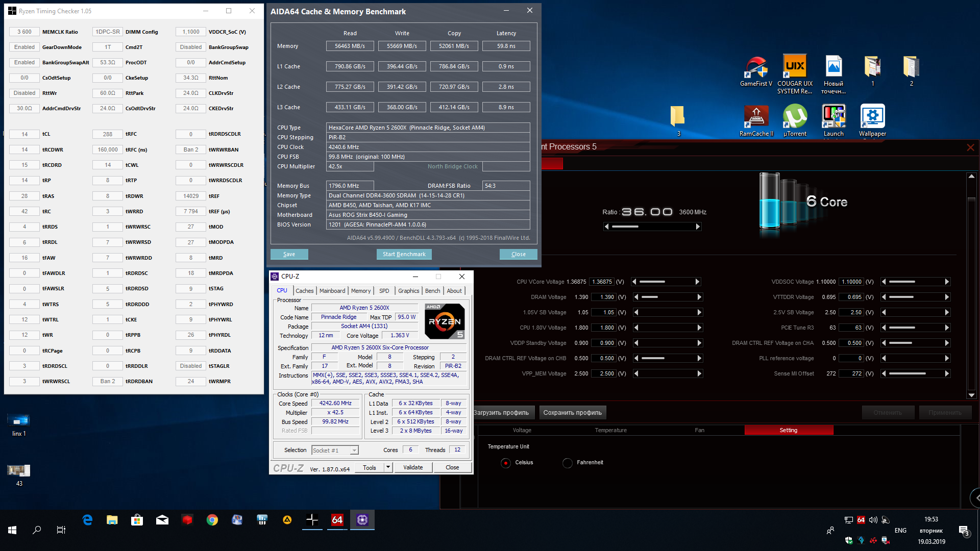The height and width of the screenshot is (551, 980).
Task: Switch to the Memory tab in CPU-Z
Action: 361,291
